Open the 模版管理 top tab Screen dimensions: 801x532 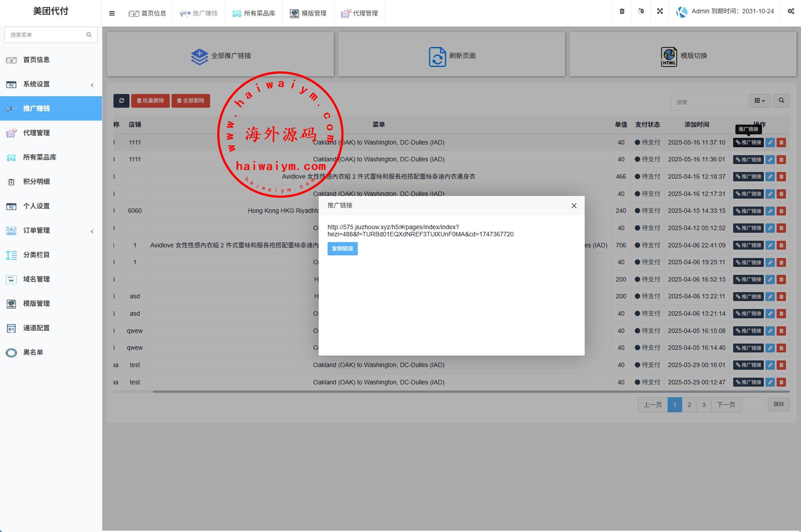click(x=308, y=13)
